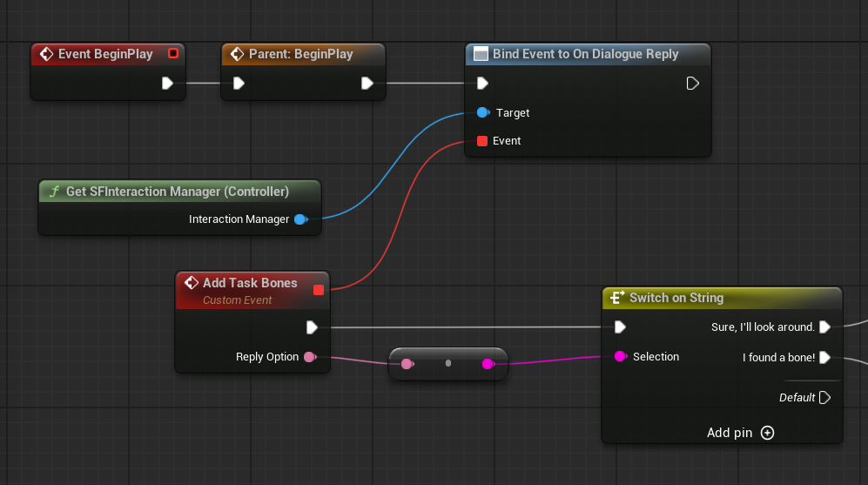This screenshot has height=485, width=868.
Task: Click Add Task Bones execution output pin
Action: pos(312,327)
